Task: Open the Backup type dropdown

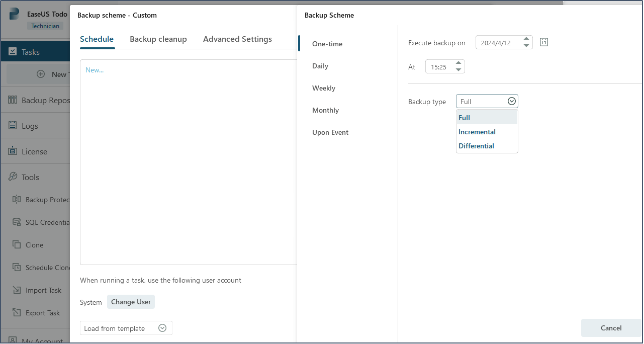Action: click(511, 101)
